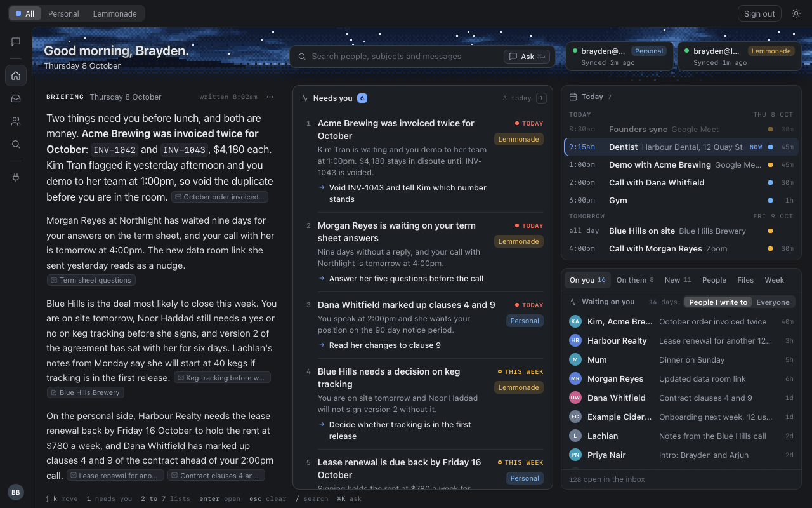The width and height of the screenshot is (812, 508).
Task: Open the brayden Personal account chip
Action: (620, 56)
